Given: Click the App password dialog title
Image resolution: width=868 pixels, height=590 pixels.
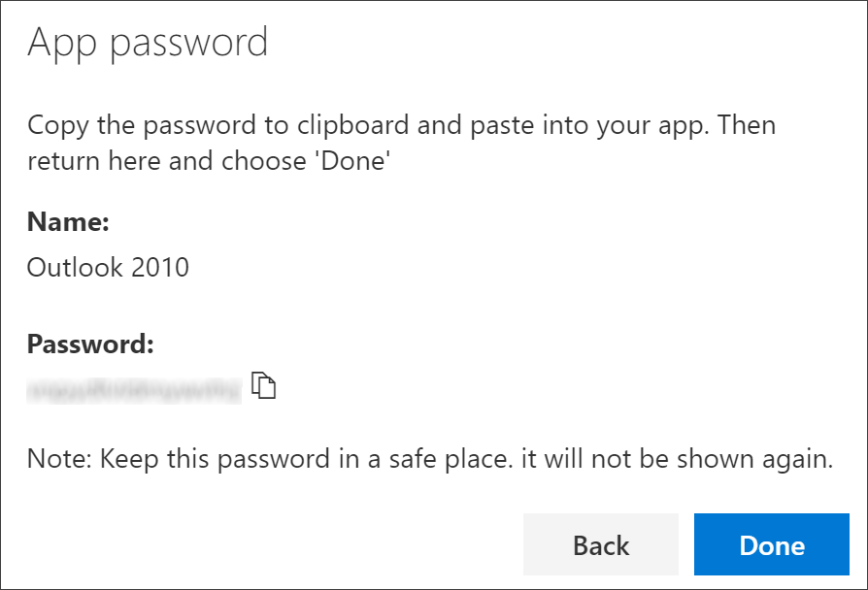Looking at the screenshot, I should (x=148, y=44).
